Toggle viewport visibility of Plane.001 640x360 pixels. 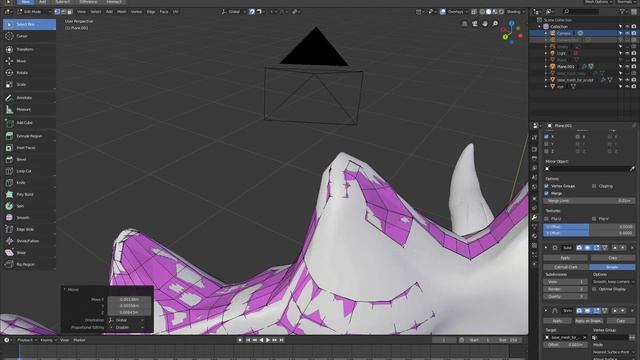coord(627,67)
